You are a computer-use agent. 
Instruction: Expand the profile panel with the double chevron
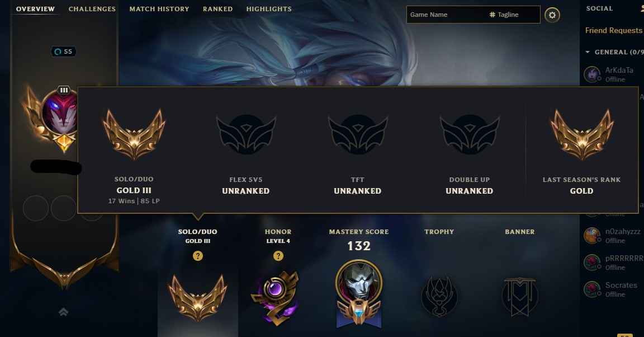click(63, 312)
